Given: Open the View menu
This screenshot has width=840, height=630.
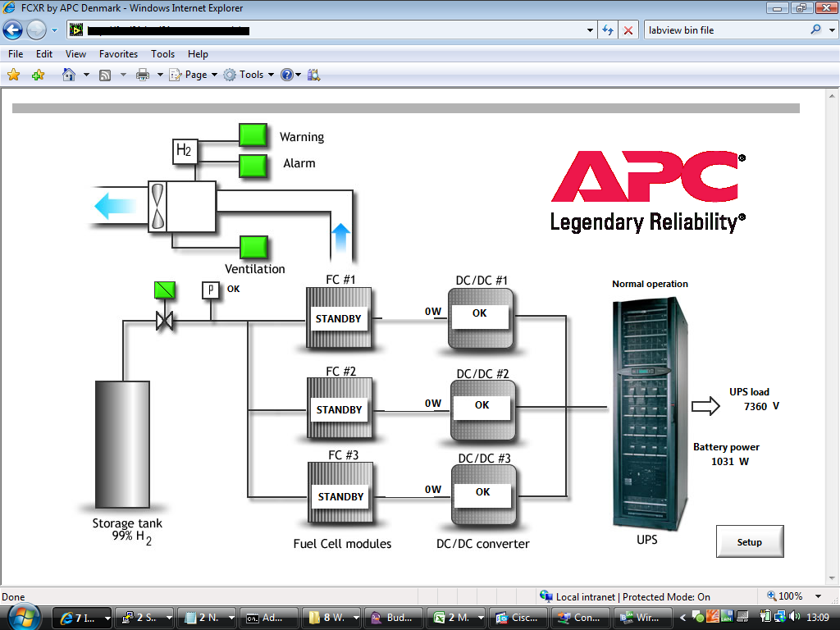Looking at the screenshot, I should [x=75, y=54].
